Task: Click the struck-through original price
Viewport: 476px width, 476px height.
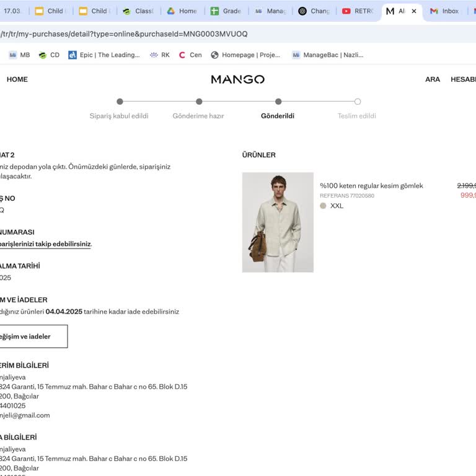Action: [x=467, y=186]
